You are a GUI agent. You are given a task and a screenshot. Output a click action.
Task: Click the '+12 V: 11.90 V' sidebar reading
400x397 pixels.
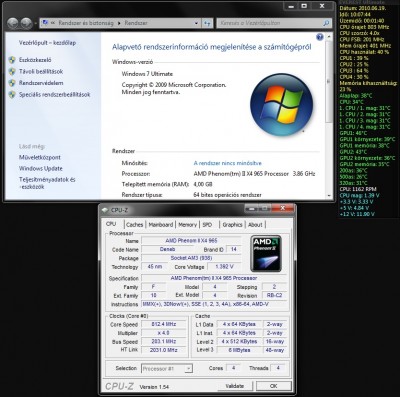357,214
